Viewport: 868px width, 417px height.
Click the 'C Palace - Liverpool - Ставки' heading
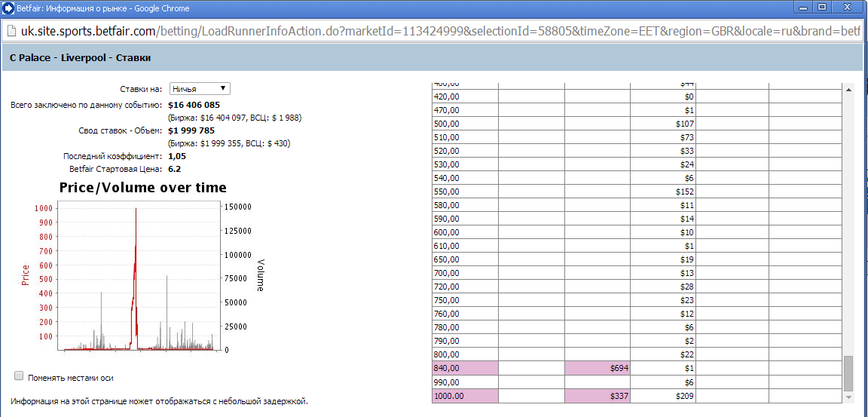click(x=81, y=57)
